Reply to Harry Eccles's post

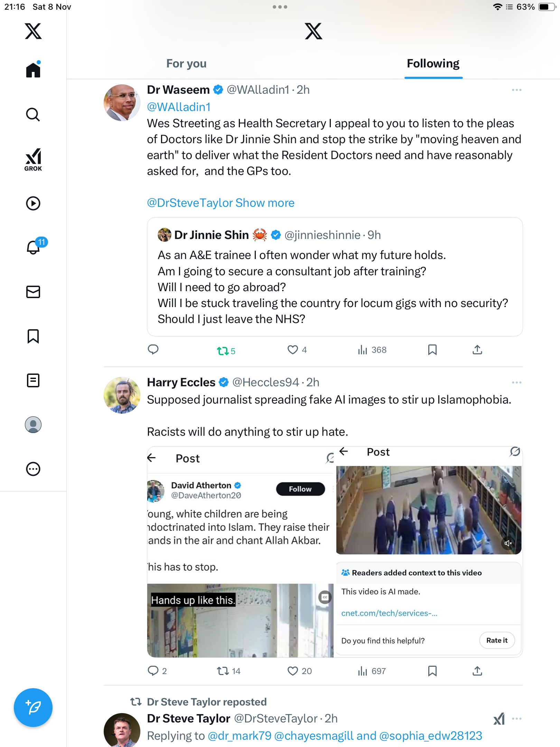click(x=153, y=671)
